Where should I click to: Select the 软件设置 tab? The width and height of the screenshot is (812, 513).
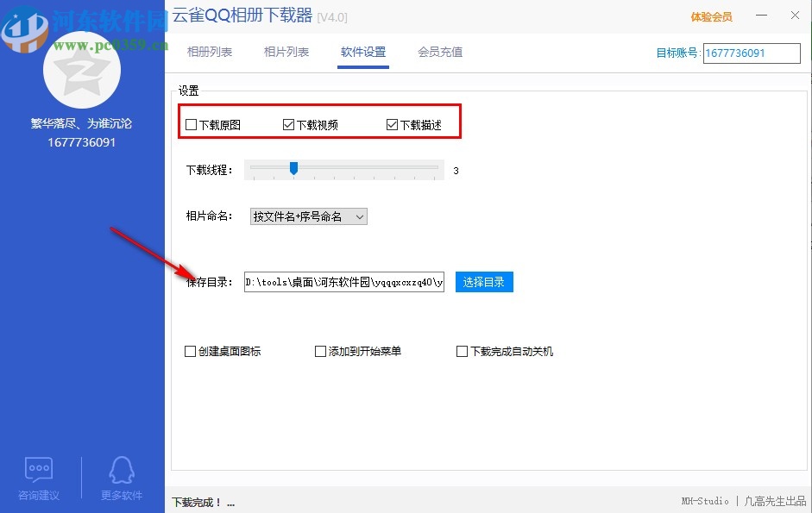[362, 52]
